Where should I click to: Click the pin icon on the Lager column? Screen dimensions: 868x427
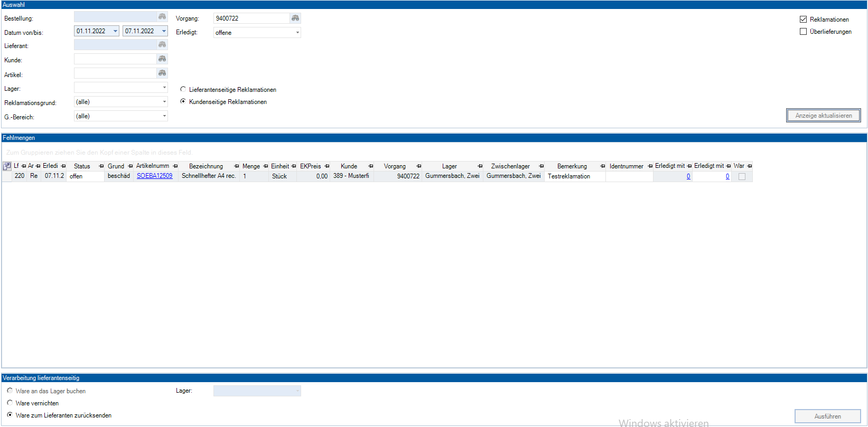(x=480, y=166)
